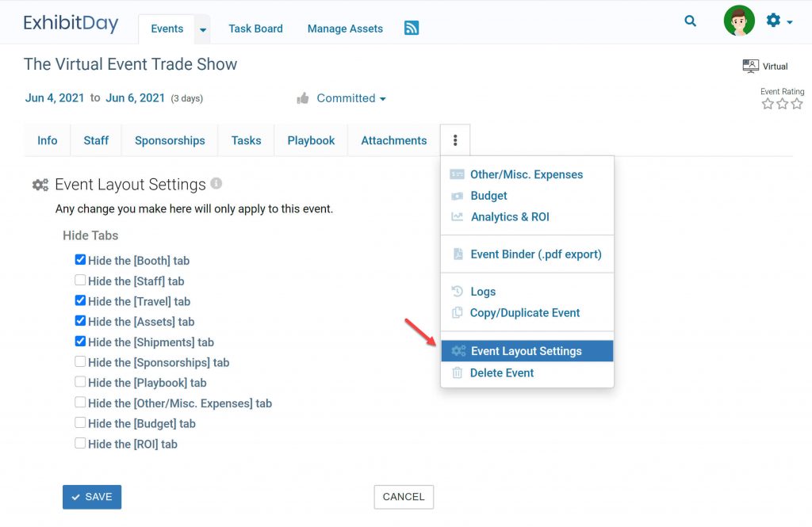The image size is (812, 527).
Task: Expand the Events dropdown arrow
Action: pos(203,29)
